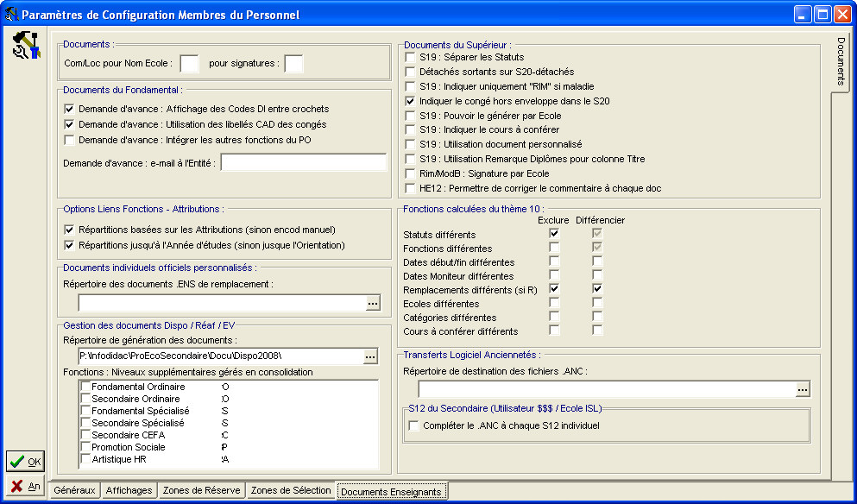857x504 pixels.
Task: Toggle S19 Indiquer uniquement RIM si maladie
Action: tap(410, 86)
